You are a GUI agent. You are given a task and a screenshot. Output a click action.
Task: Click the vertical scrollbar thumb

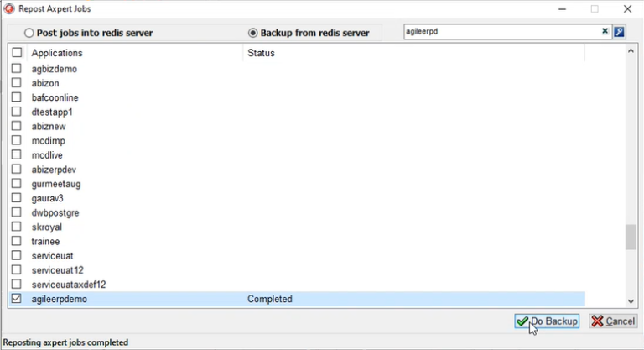[631, 237]
